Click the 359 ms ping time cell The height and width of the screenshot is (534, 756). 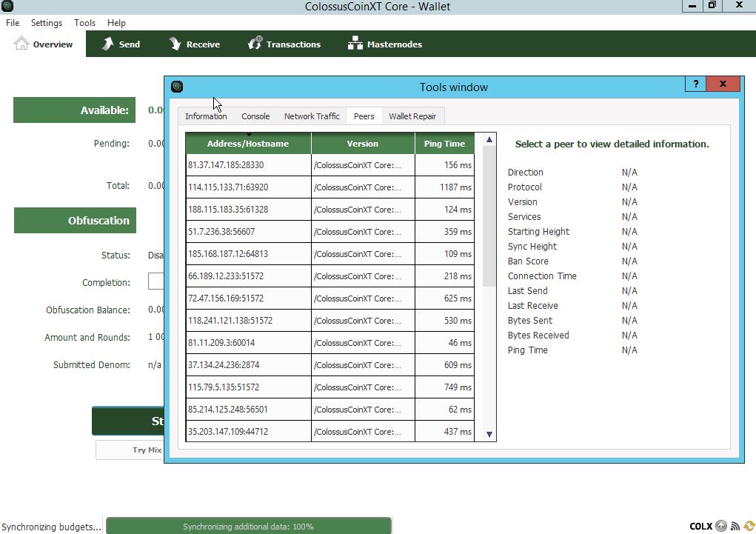coord(444,232)
